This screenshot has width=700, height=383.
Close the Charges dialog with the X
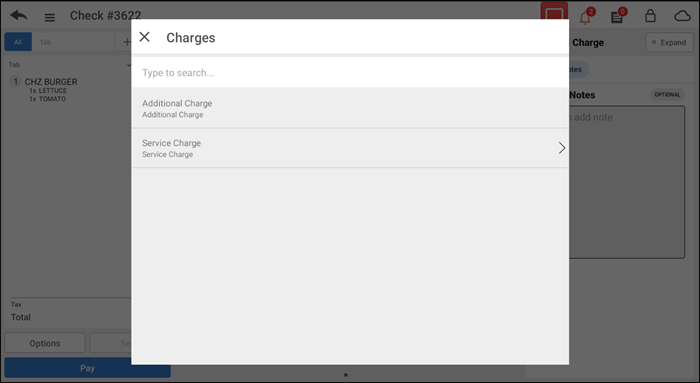(x=144, y=37)
